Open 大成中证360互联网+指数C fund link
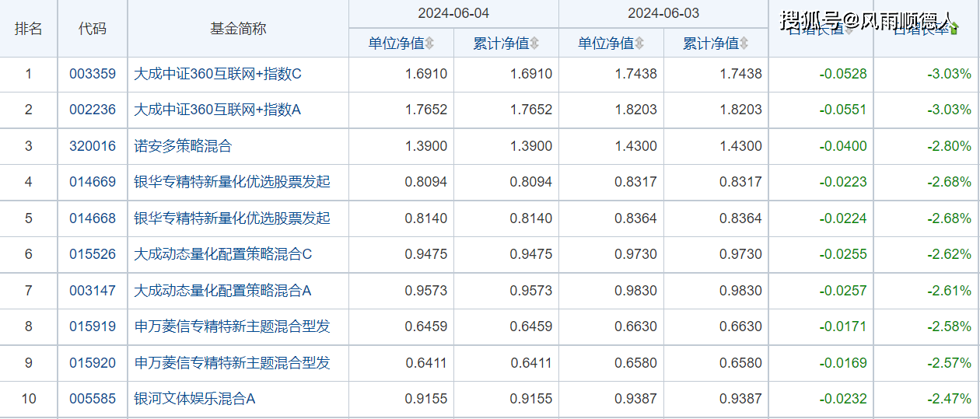Viewport: 980px width, 419px height. click(217, 75)
